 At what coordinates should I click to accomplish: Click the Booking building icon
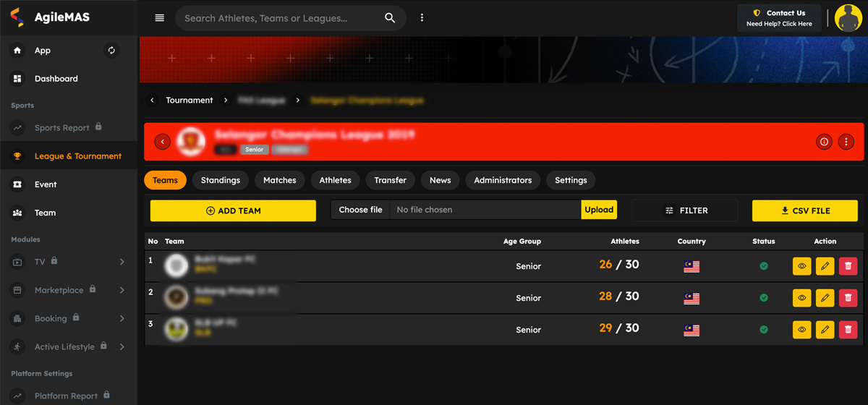click(17, 318)
